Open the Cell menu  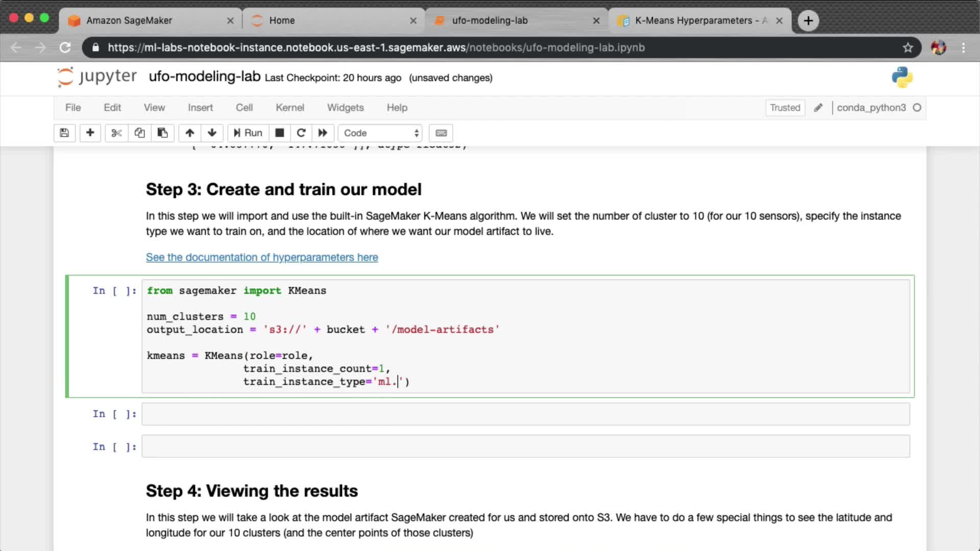(244, 108)
